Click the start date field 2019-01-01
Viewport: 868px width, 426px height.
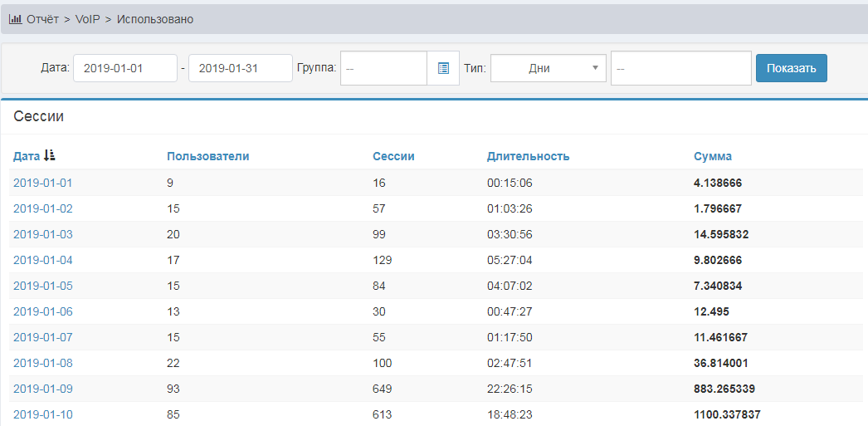click(x=124, y=68)
